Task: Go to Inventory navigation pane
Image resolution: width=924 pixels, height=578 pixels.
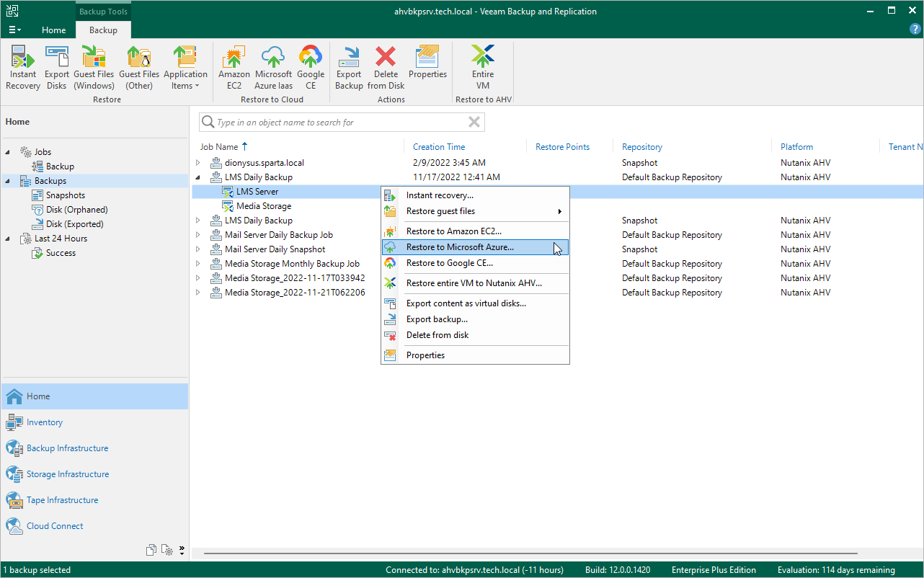Action: (x=45, y=422)
